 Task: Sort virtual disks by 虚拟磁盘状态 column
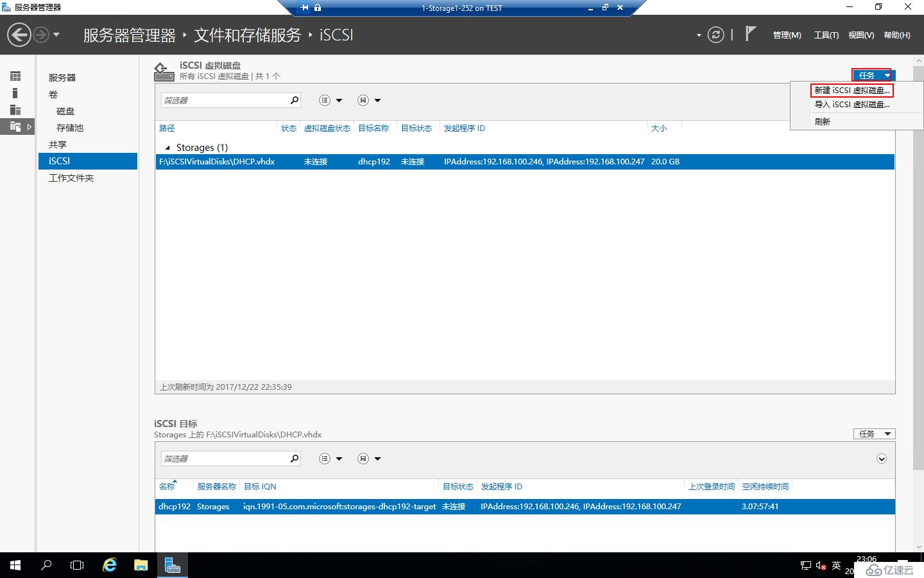(x=327, y=128)
